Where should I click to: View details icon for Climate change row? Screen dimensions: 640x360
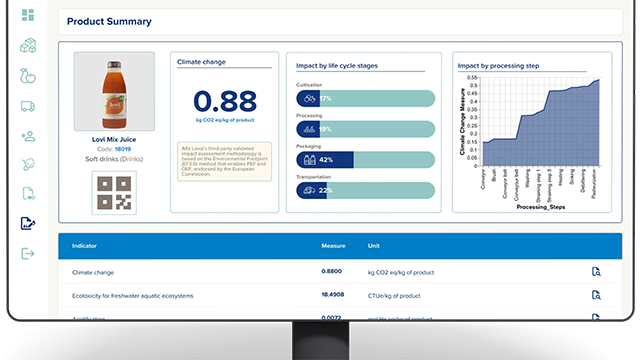tap(596, 272)
